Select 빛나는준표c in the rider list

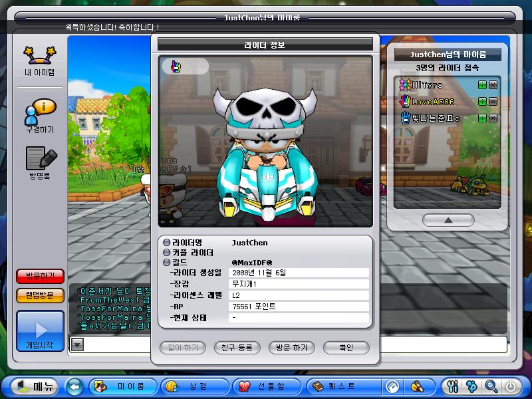(436, 118)
